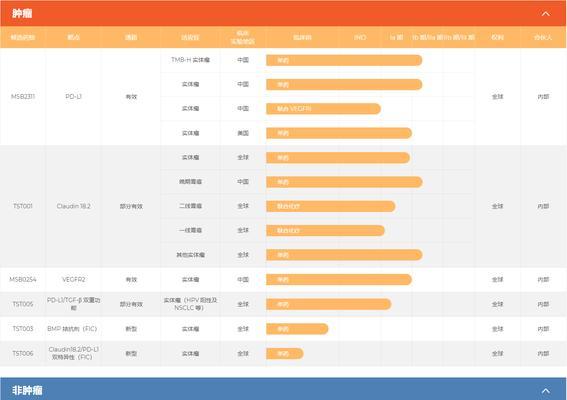Click the TST005 candidate name

point(23,304)
